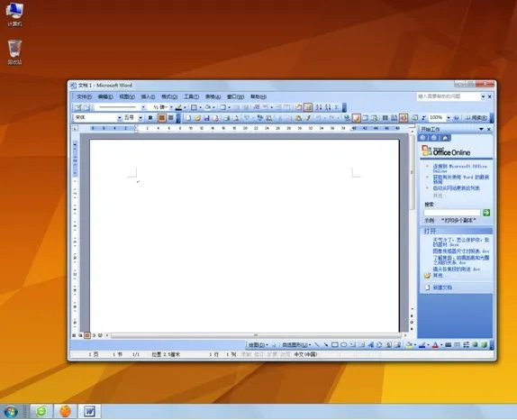The height and width of the screenshot is (420, 517).
Task: Click the Sort Ascending icon in tables toolbar
Action: (319, 107)
